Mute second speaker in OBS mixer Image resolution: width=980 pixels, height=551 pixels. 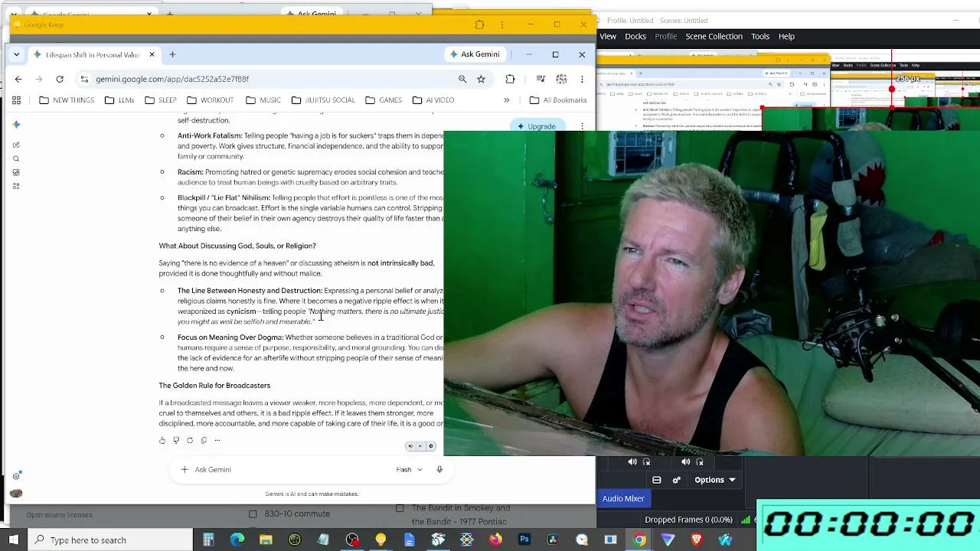686,461
